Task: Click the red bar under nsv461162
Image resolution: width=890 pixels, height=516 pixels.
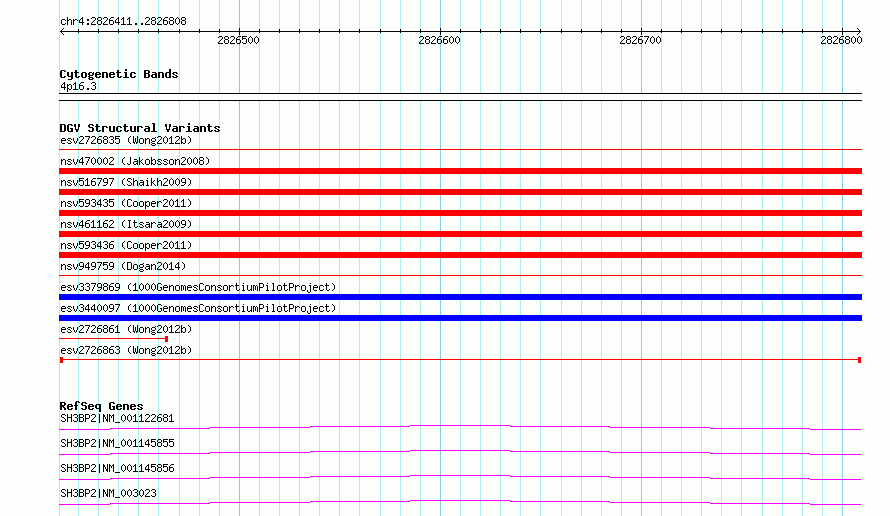Action: [460, 234]
